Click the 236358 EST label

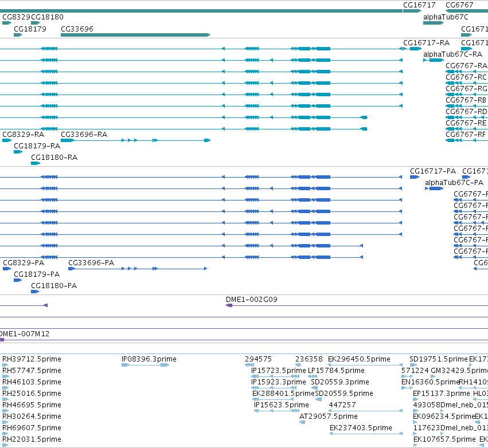[x=309, y=359]
